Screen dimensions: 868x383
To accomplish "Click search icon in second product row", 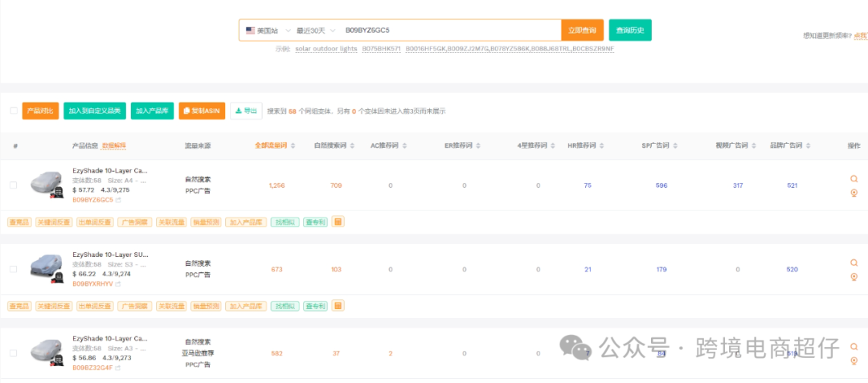I will point(854,263).
